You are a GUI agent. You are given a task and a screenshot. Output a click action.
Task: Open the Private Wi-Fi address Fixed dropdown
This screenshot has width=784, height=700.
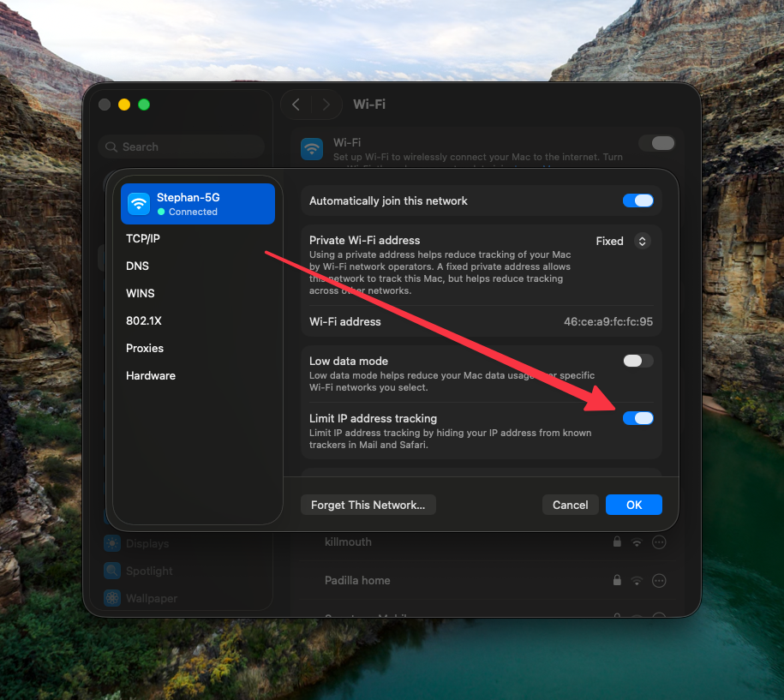(641, 242)
